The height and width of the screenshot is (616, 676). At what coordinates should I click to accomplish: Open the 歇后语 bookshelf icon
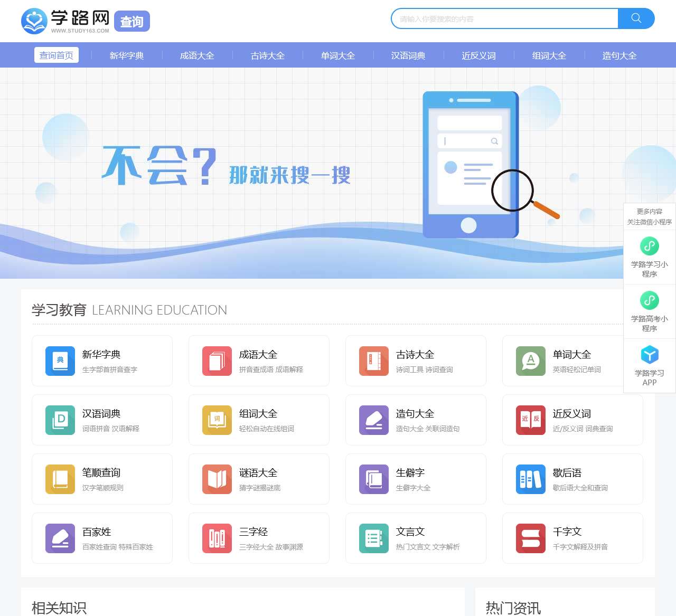coord(530,479)
